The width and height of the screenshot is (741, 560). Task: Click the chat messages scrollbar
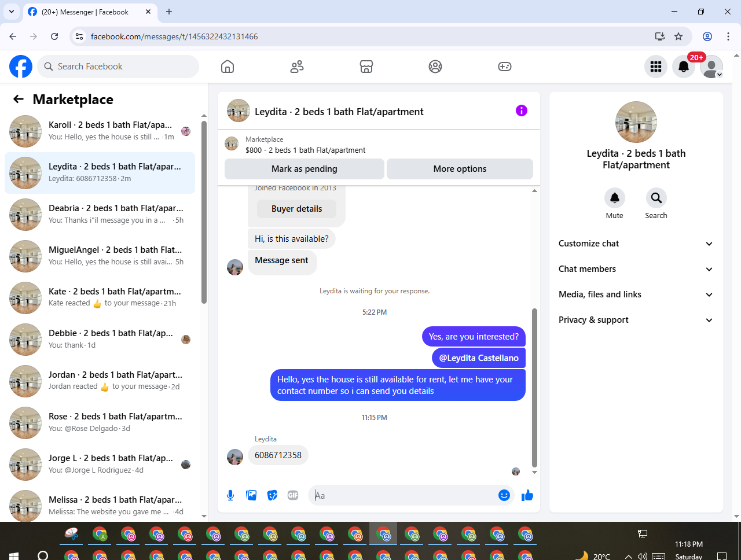pyautogui.click(x=534, y=388)
